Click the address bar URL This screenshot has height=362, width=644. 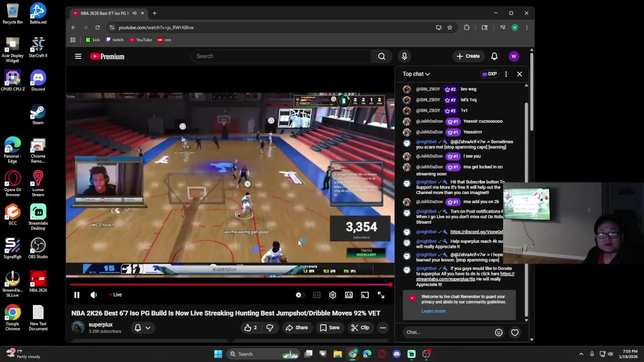pyautogui.click(x=156, y=28)
